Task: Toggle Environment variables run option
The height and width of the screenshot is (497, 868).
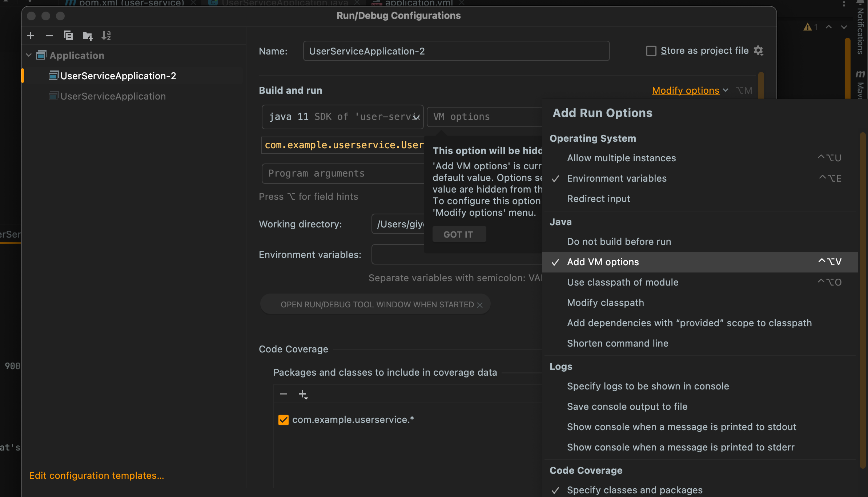Action: [700, 178]
